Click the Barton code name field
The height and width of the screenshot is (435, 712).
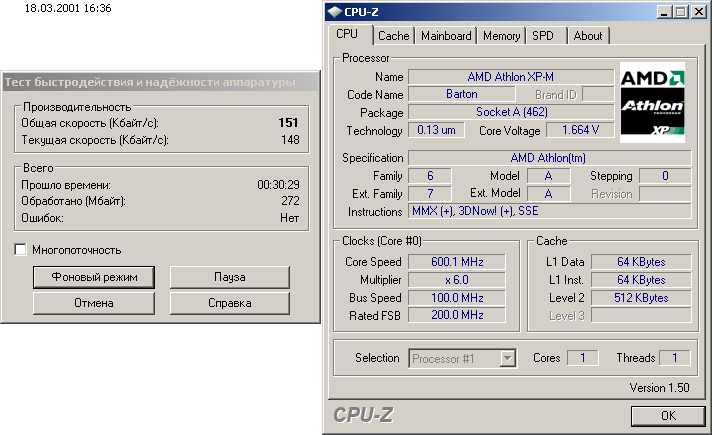(462, 94)
